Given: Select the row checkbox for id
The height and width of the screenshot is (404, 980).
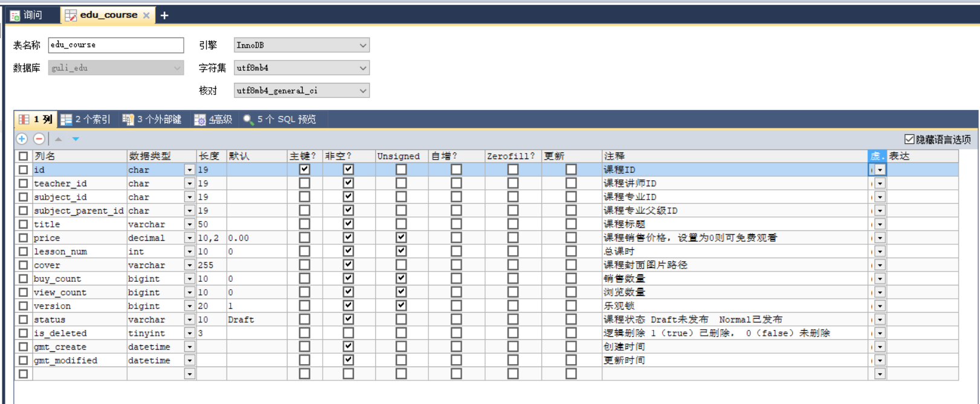Looking at the screenshot, I should (x=23, y=169).
